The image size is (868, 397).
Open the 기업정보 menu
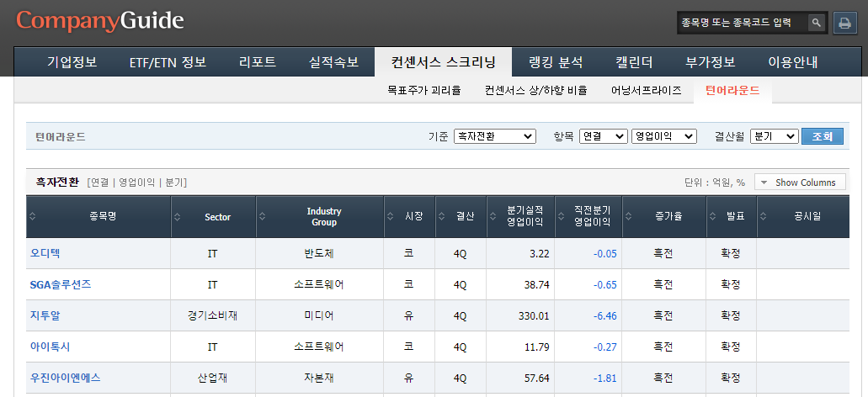(x=72, y=62)
